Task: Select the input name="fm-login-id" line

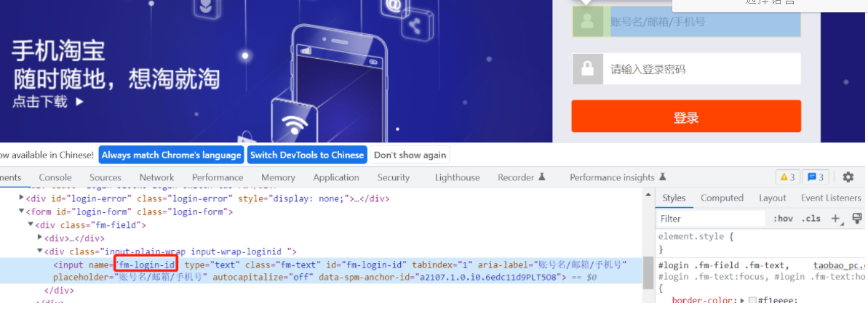Action: 340,264
